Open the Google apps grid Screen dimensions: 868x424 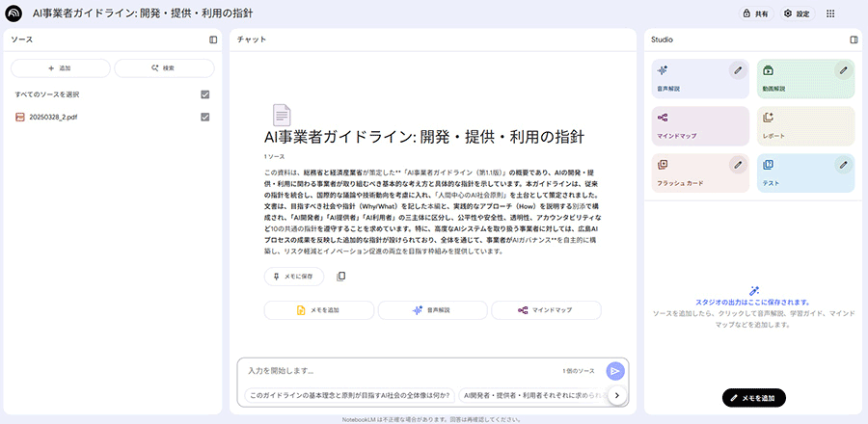[830, 13]
